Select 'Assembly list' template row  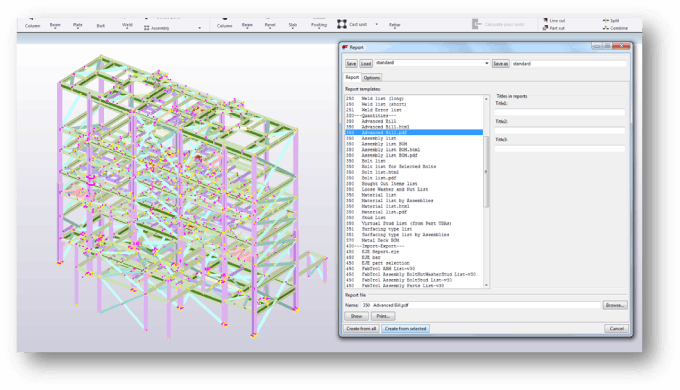coord(414,138)
